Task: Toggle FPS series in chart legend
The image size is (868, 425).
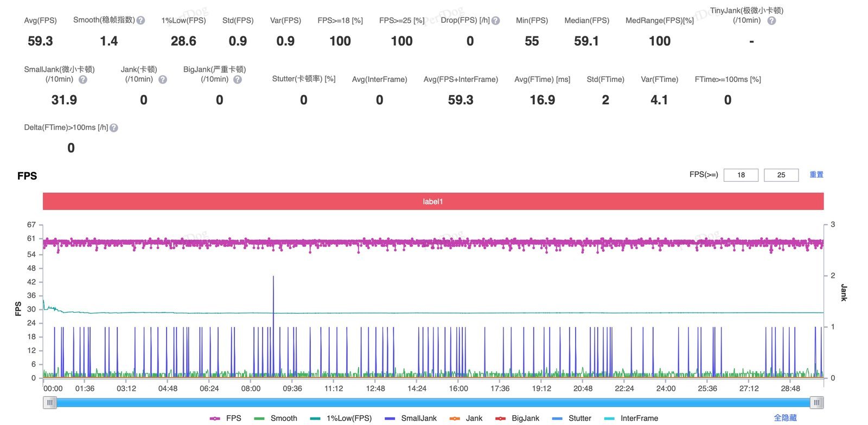Action: click(225, 418)
